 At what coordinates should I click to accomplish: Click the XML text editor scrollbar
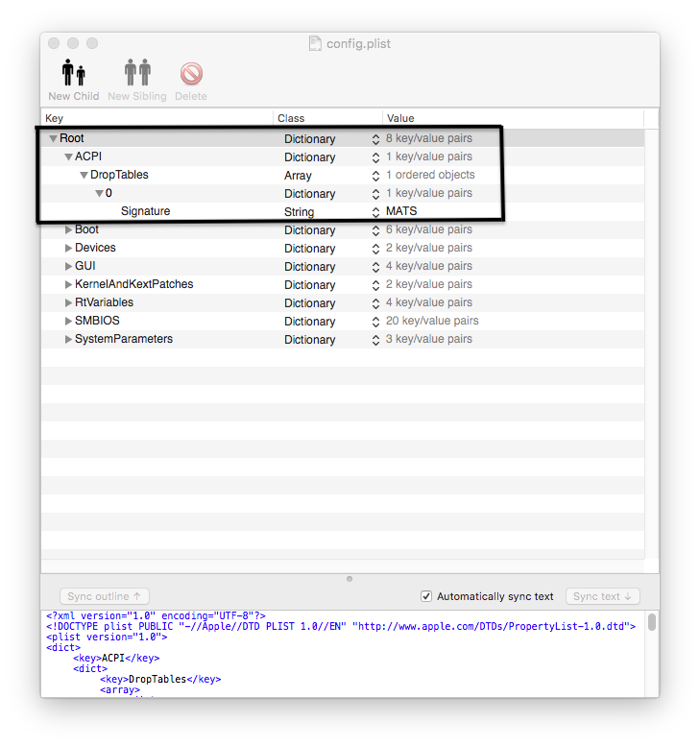click(x=652, y=622)
